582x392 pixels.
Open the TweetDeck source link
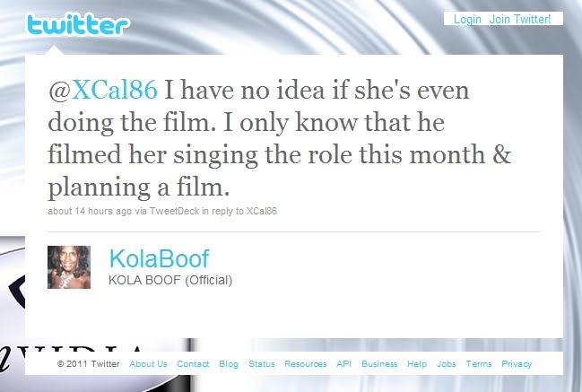175,211
